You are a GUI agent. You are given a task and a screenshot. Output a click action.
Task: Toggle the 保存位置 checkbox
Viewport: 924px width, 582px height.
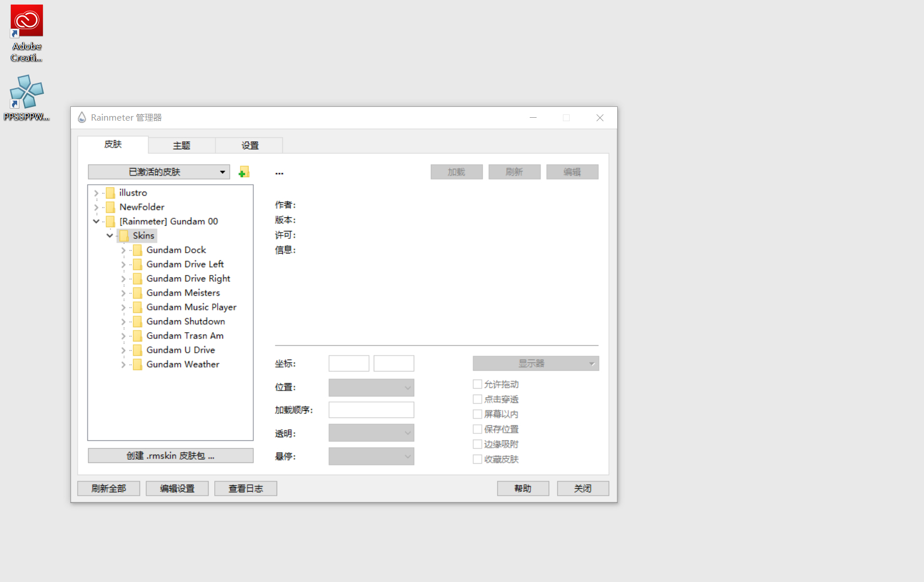[477, 429]
